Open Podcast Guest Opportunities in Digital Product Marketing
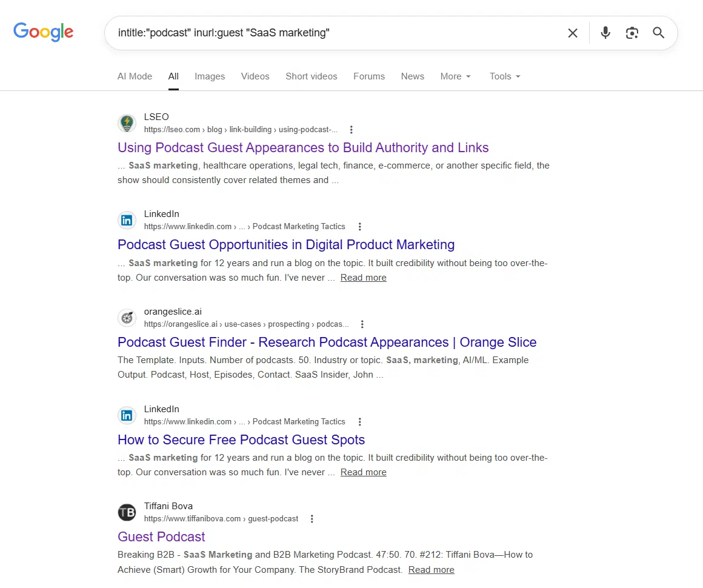The image size is (703, 588). tap(286, 244)
